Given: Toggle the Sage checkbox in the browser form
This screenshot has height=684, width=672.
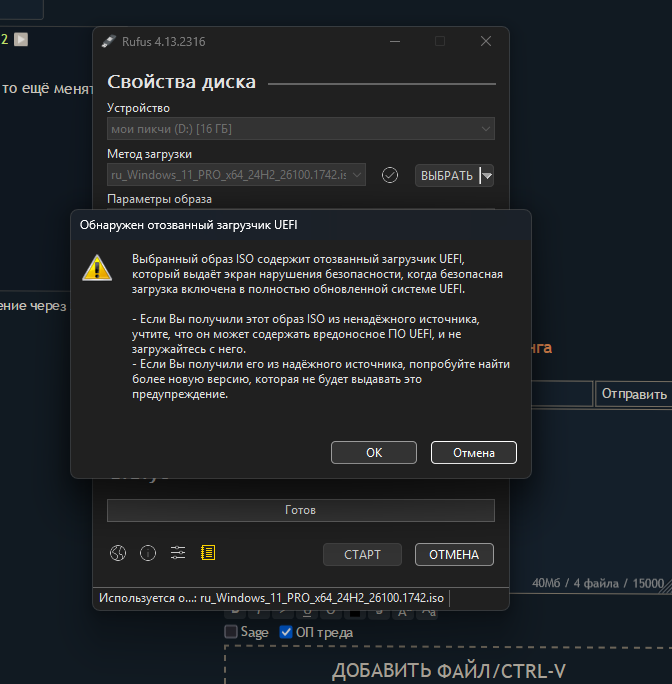Looking at the screenshot, I should (231, 631).
